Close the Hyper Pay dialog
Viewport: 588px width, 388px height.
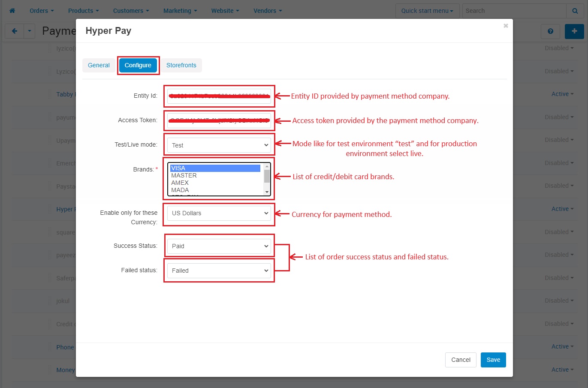point(506,26)
